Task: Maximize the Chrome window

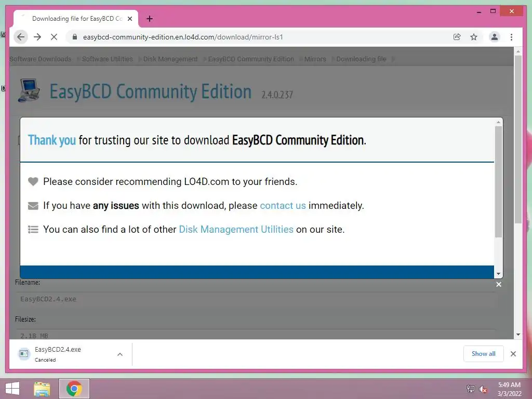Action: click(x=493, y=11)
